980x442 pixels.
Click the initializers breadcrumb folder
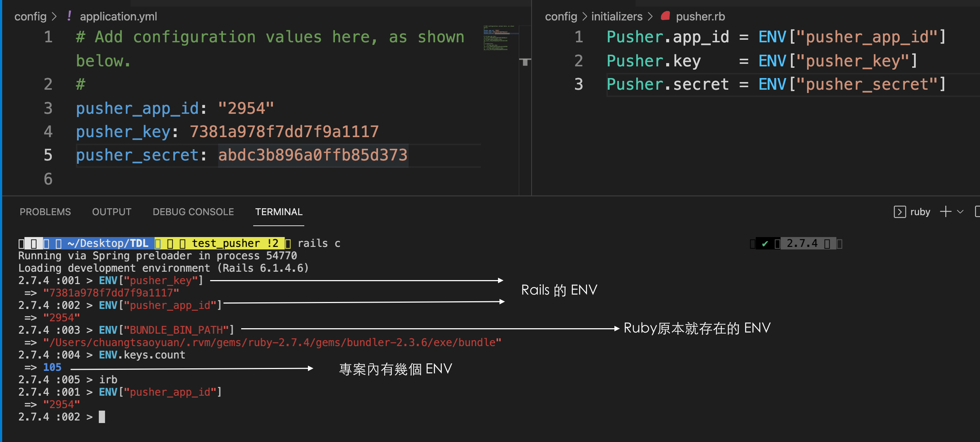coord(616,16)
